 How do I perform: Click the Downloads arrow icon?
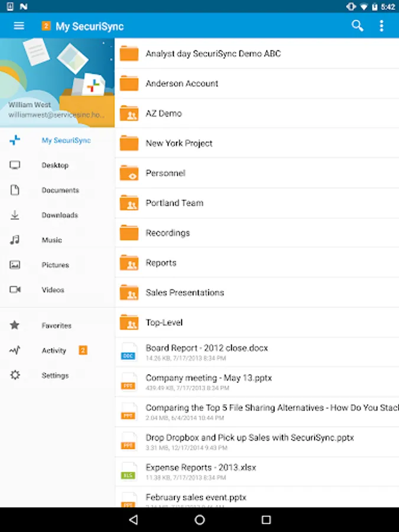(15, 215)
